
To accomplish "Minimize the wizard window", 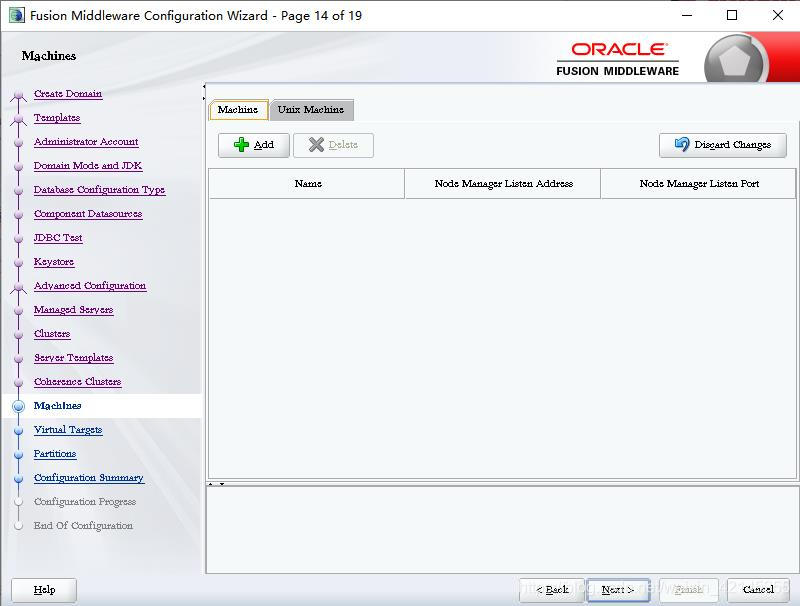I will 687,15.
